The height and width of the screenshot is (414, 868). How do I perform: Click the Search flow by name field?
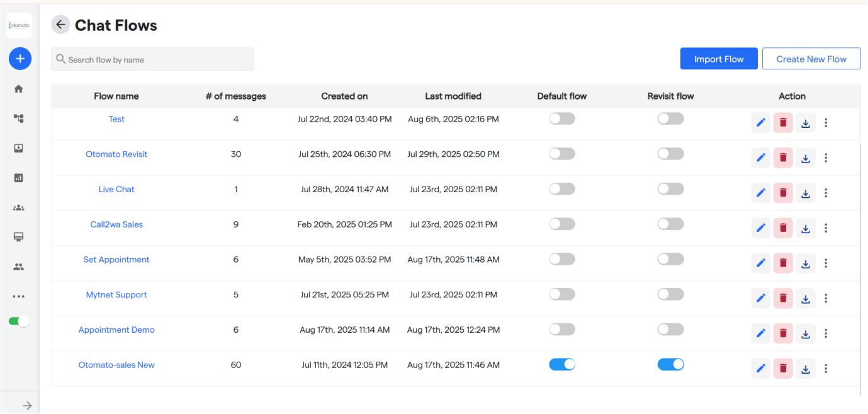[152, 60]
